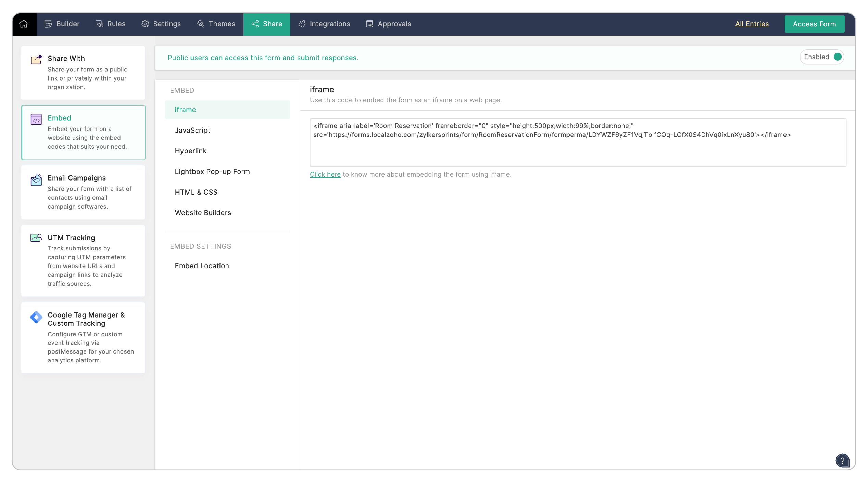Image resolution: width=868 pixels, height=483 pixels.
Task: Click the UTM Tracking chart icon
Action: tap(36, 238)
